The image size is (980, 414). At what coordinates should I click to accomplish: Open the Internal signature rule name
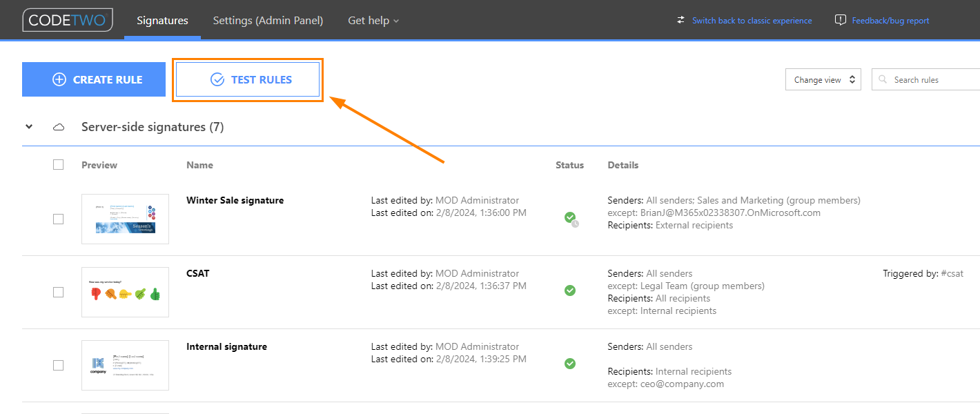click(226, 346)
